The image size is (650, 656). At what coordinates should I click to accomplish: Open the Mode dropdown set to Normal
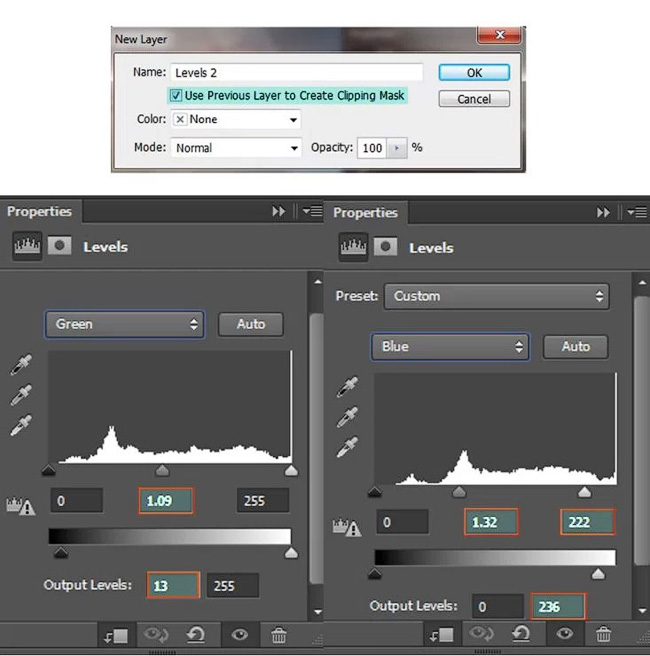click(x=236, y=148)
